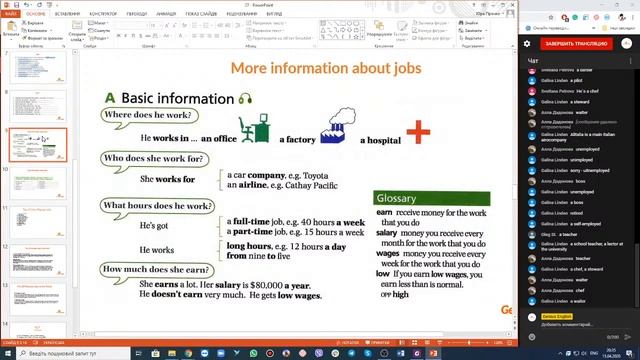640x360 pixels.
Task: Click the Reset slide command in Slides group
Action: point(99,31)
